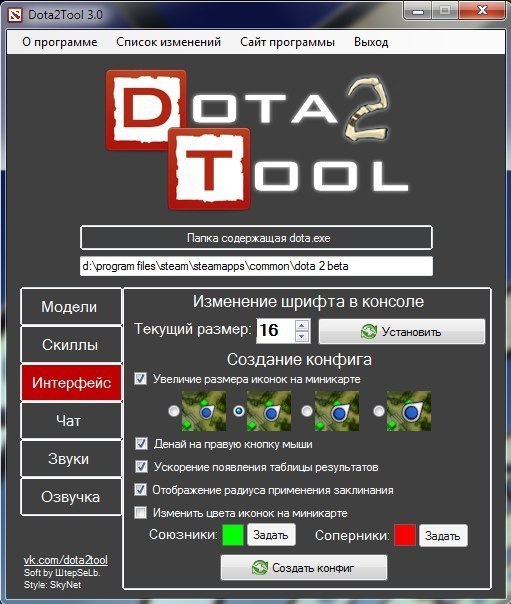This screenshot has height=604, width=511.
Task: Select the second minimap icon size radio
Action: point(239,411)
